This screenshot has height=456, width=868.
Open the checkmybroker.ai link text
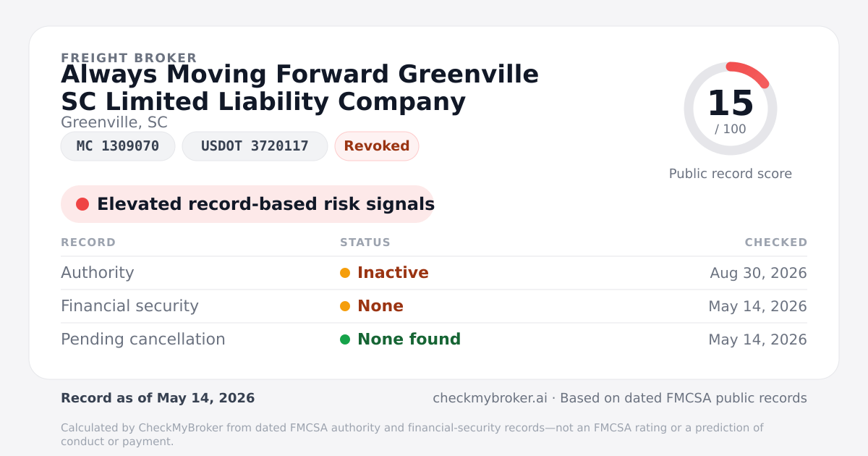coord(489,398)
